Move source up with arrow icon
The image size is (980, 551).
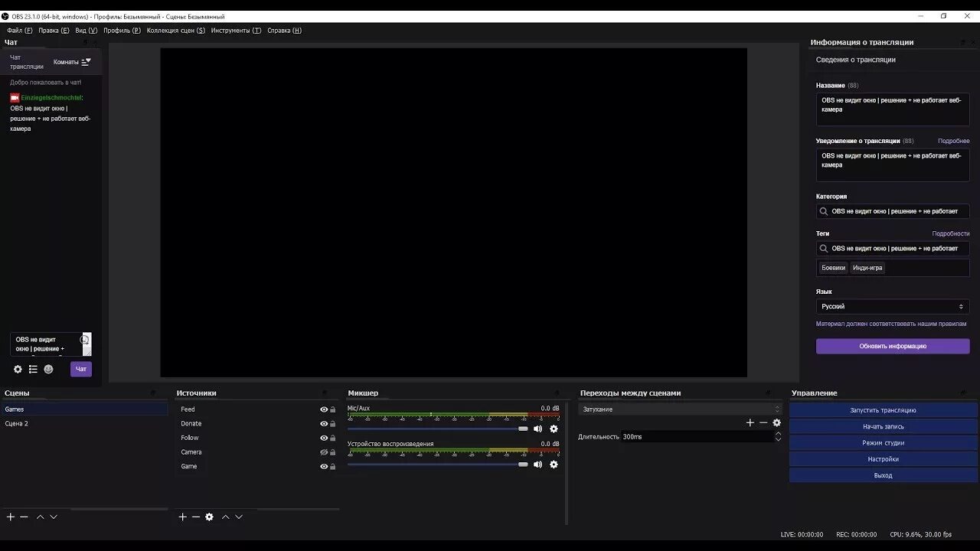(226, 517)
